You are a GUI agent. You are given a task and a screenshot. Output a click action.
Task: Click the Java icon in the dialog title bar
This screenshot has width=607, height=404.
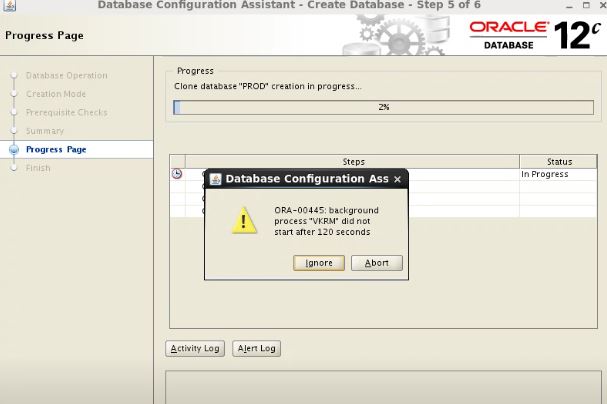(215, 179)
